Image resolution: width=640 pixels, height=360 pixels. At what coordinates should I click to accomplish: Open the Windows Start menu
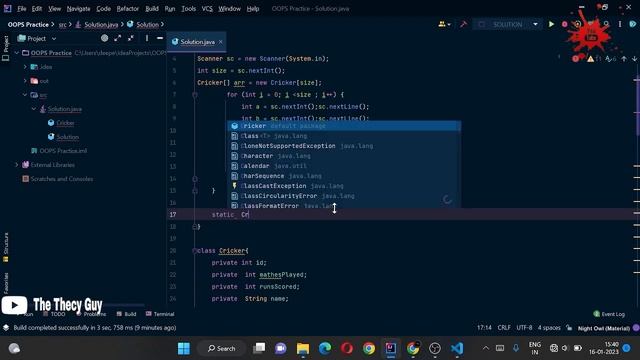point(184,348)
